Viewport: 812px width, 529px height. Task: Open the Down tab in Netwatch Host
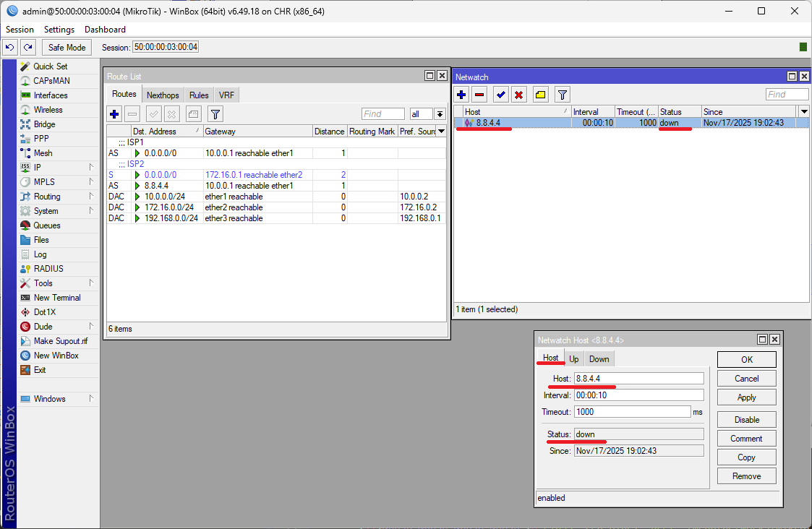[x=599, y=359]
